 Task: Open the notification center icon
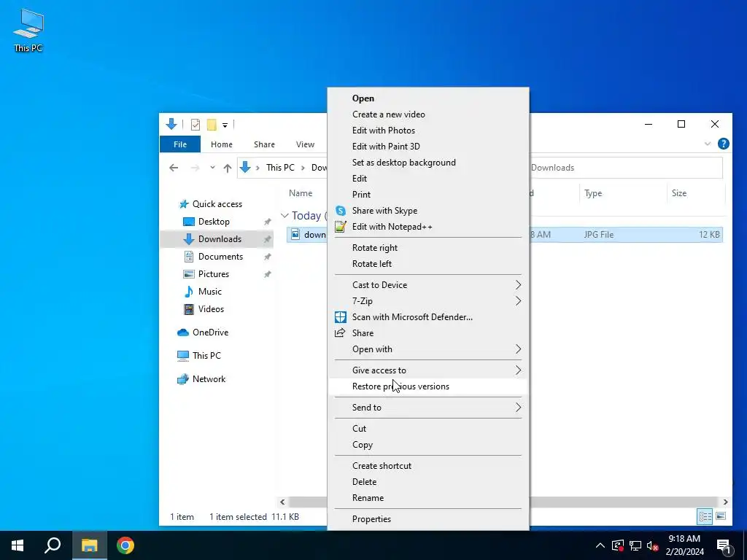click(x=724, y=545)
